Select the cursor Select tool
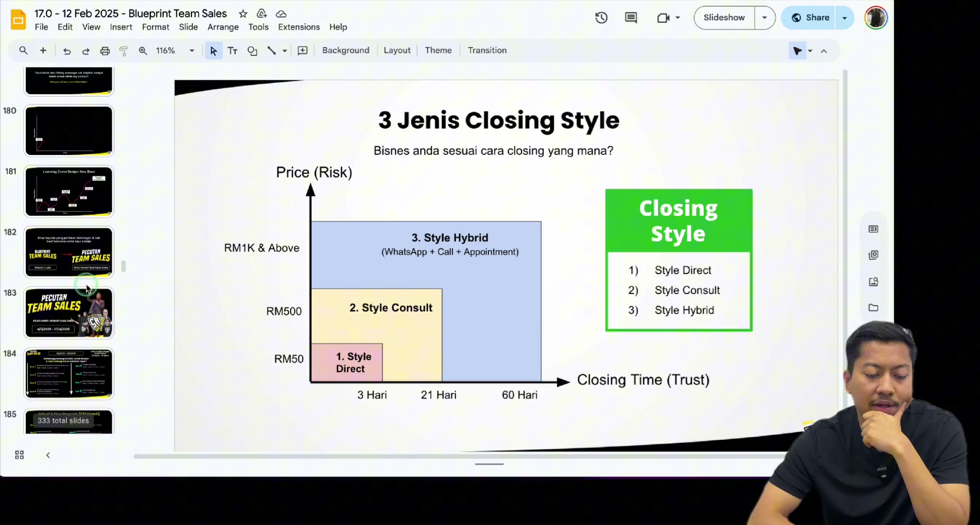980x525 pixels. click(213, 51)
